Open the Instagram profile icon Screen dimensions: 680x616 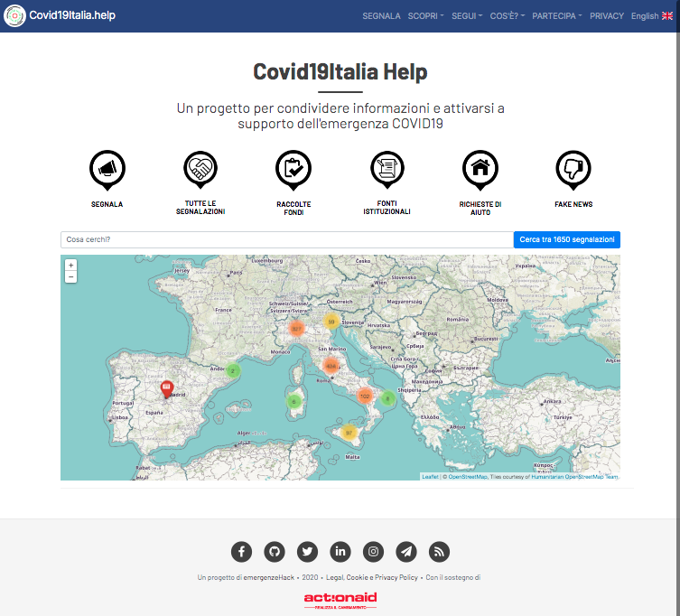tap(373, 552)
